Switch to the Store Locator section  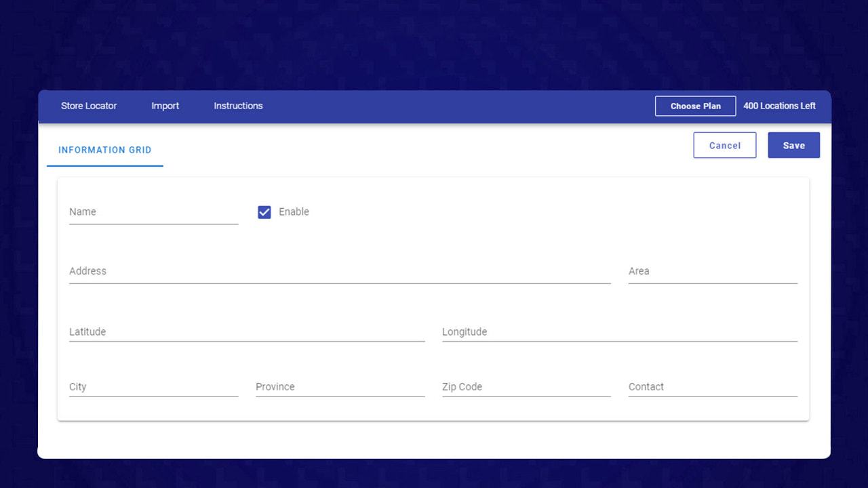pos(89,106)
